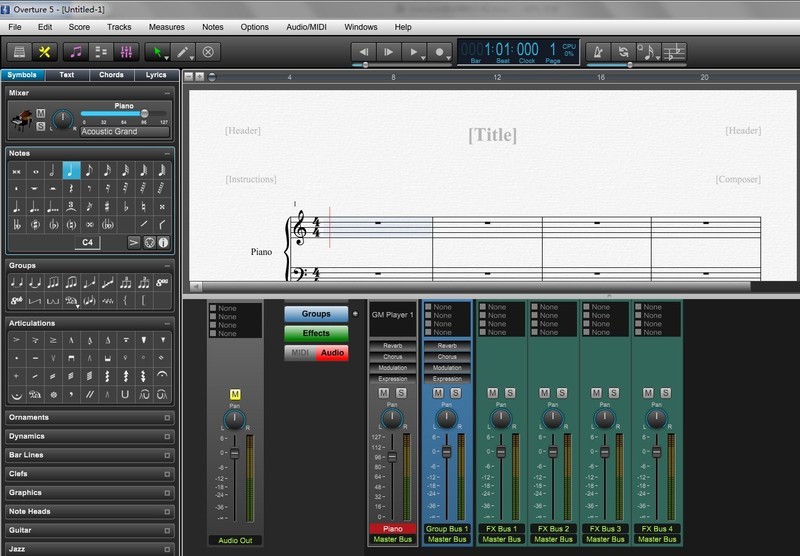Expand the Ornaments palette
The height and width of the screenshot is (556, 800).
pyautogui.click(x=90, y=417)
